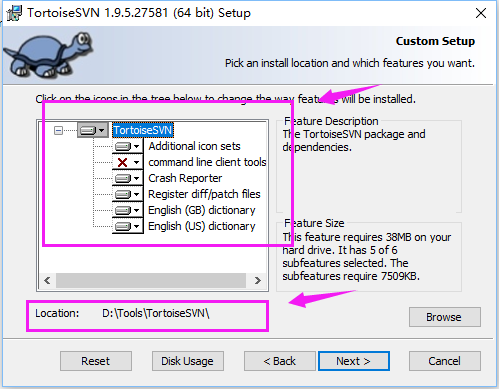The height and width of the screenshot is (389, 499).
Task: Open English (US) dictionary install dropdown
Action: pyautogui.click(x=127, y=226)
